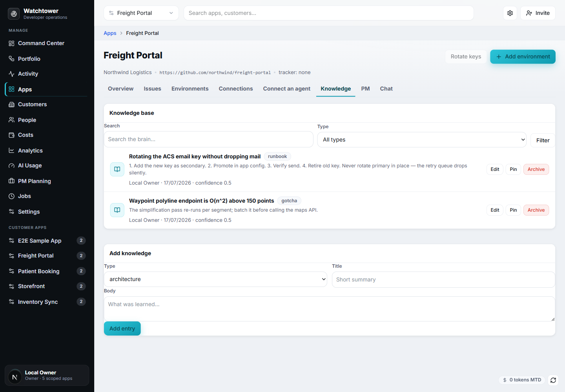Image resolution: width=565 pixels, height=392 pixels.
Task: Archive the Waypoint polyline gotcha entry
Action: click(x=536, y=210)
